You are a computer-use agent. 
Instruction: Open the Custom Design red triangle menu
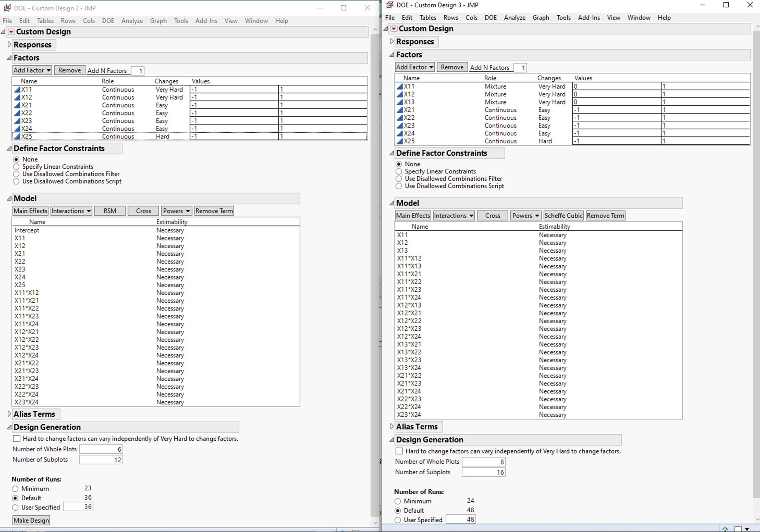click(x=11, y=32)
